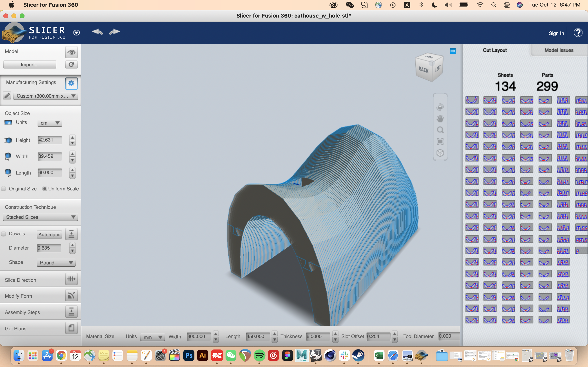The width and height of the screenshot is (588, 367).
Task: Select the Slice Direction tool icon
Action: [x=71, y=279]
